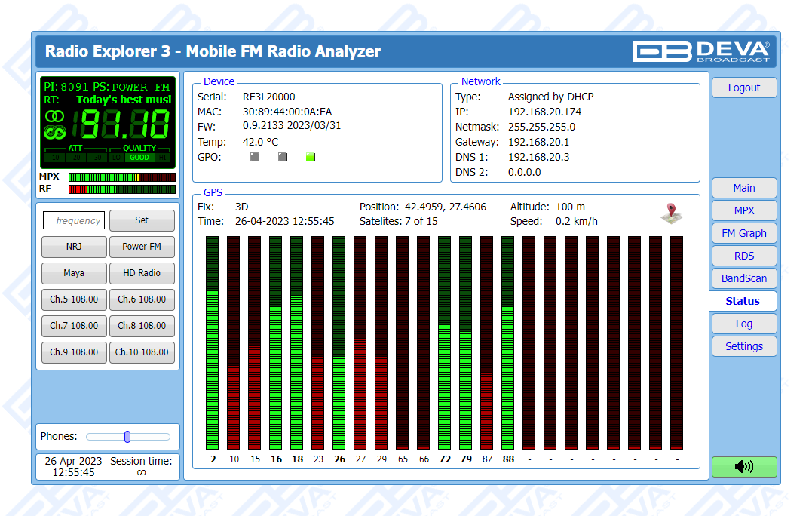
Task: Select the HD Radio preset
Action: tap(142, 273)
